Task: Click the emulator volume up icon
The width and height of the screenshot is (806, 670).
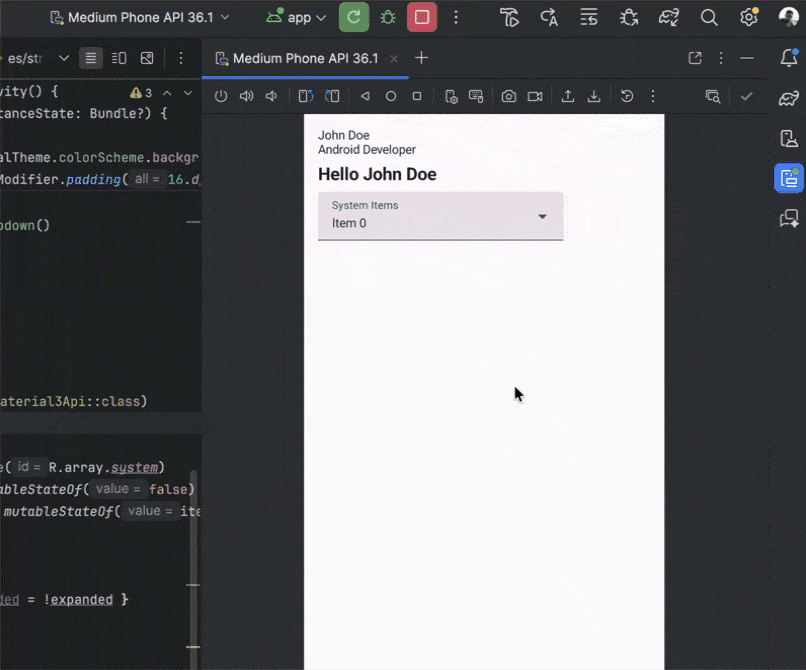Action: tap(246, 96)
